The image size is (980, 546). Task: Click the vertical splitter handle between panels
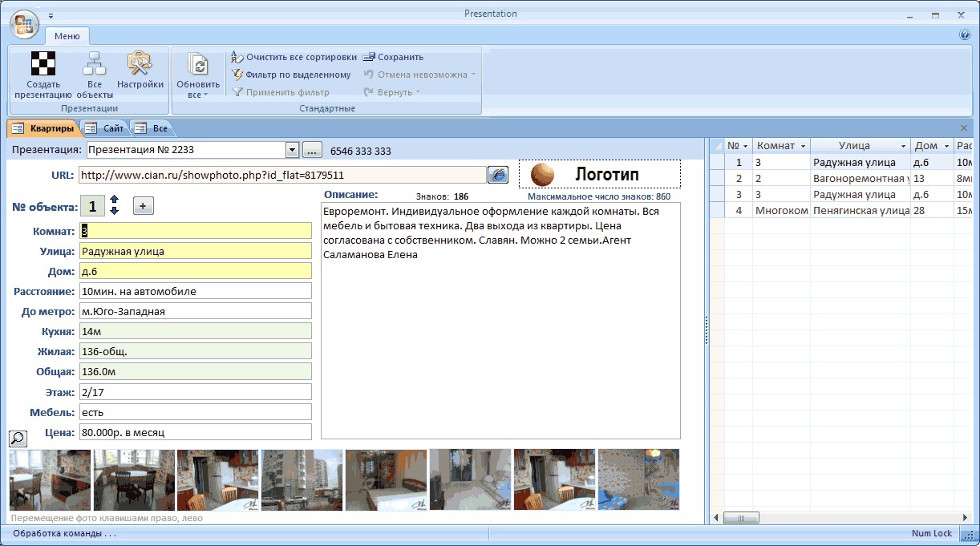706,330
